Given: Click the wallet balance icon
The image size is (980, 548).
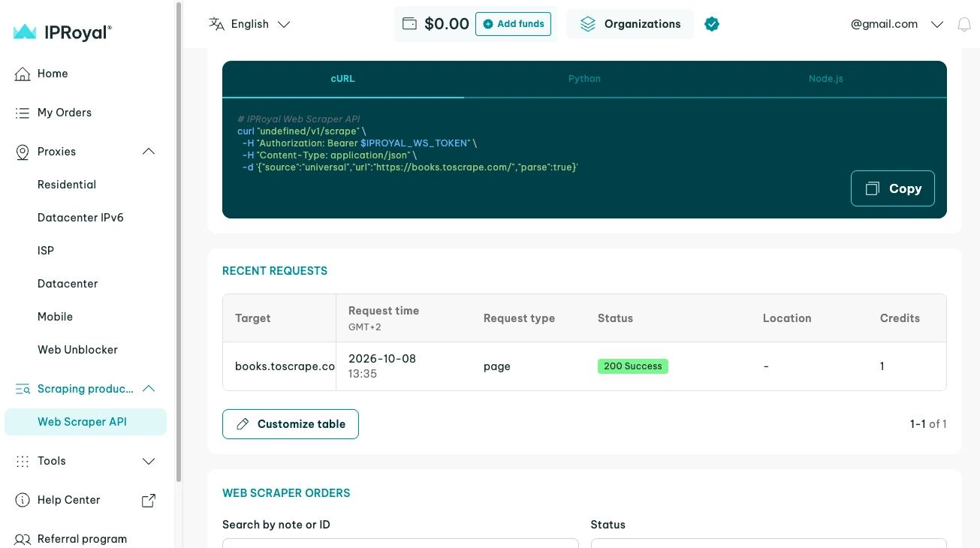Looking at the screenshot, I should pos(409,24).
